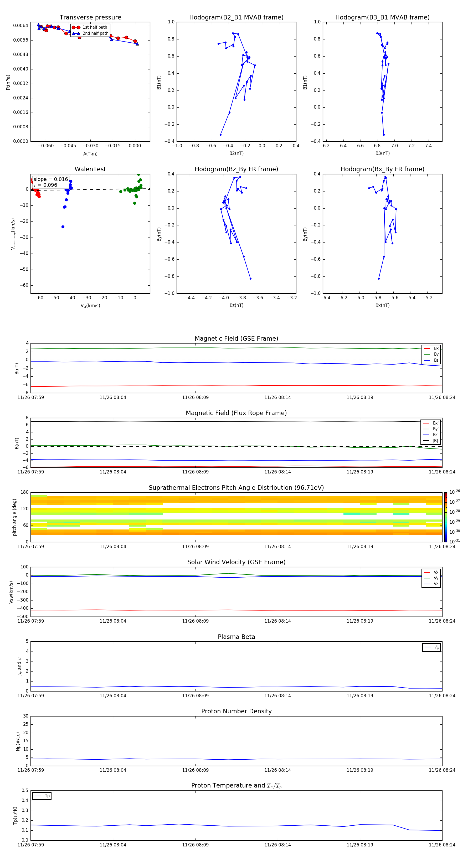Click the 'Magnetic Field (GSE Frame)' title
The height and width of the screenshot is (868, 473).
click(x=236, y=339)
